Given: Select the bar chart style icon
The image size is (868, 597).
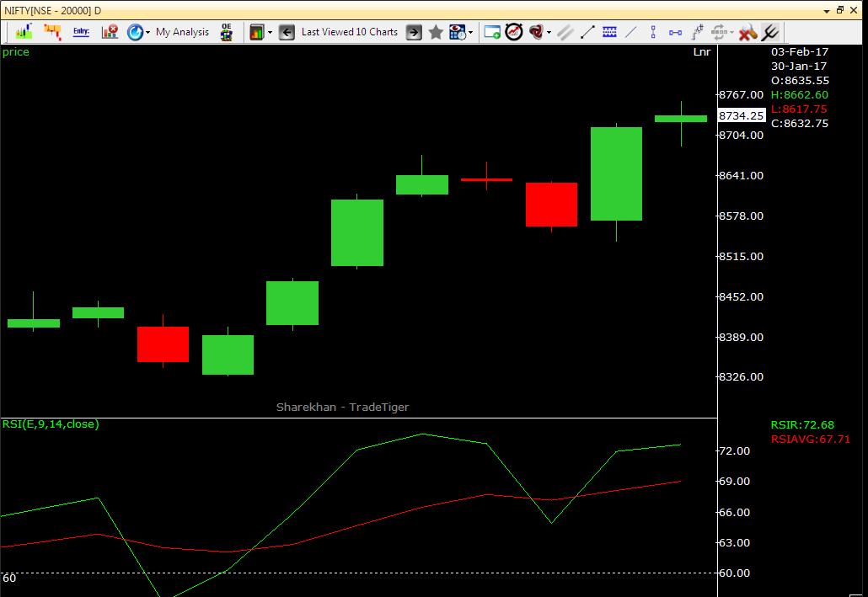Looking at the screenshot, I should pyautogui.click(x=23, y=31).
